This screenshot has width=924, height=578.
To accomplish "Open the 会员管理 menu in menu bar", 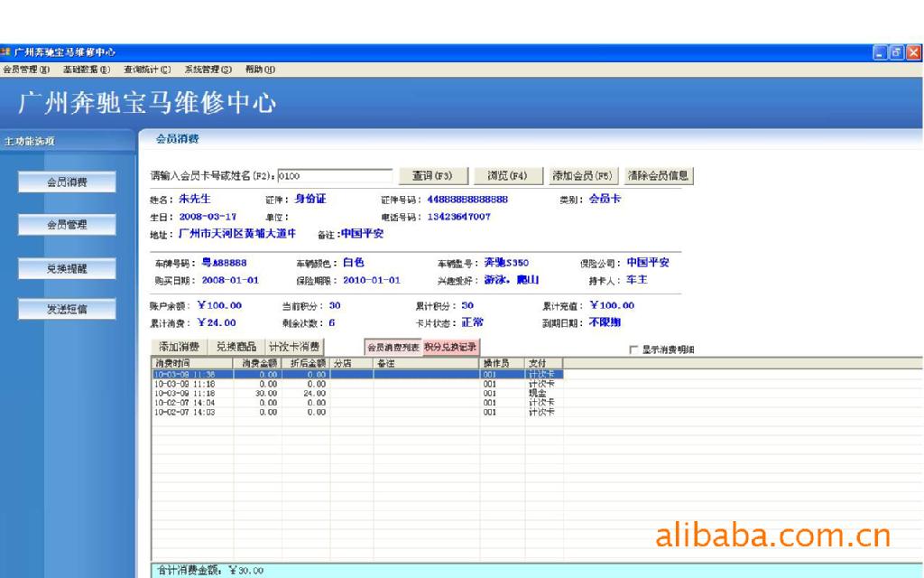I will click(26, 70).
